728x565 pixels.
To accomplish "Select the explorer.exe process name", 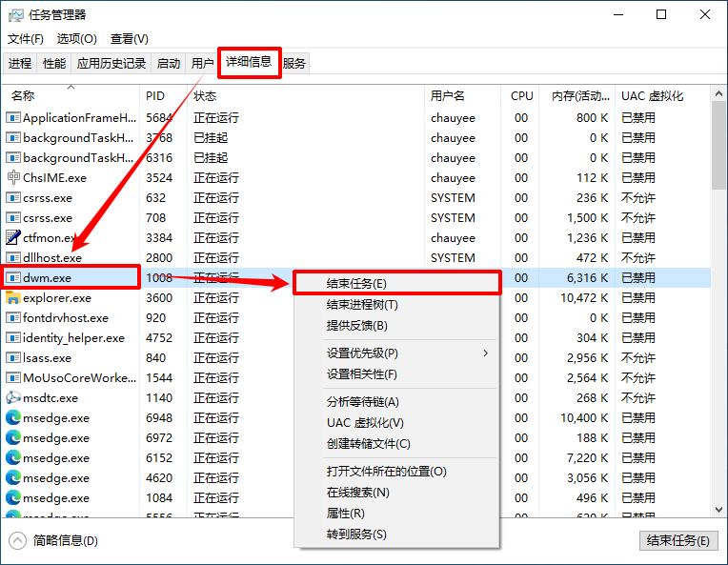I will pyautogui.click(x=57, y=298).
